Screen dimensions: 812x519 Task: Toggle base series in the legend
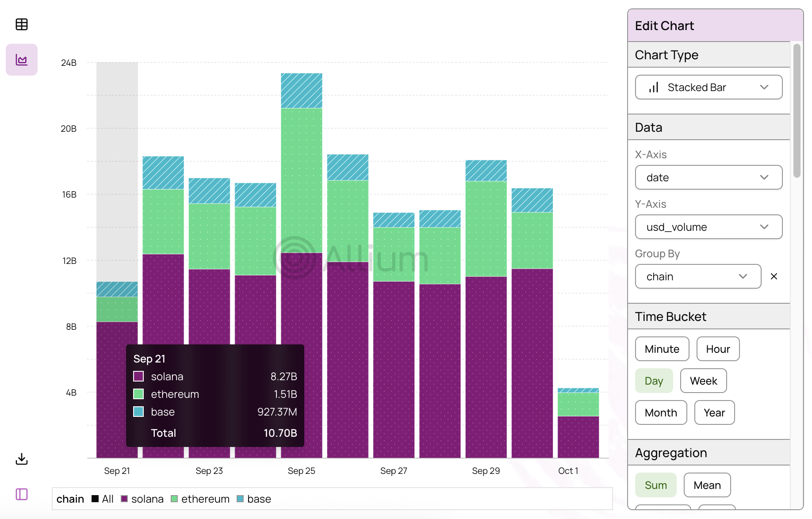[x=254, y=499]
